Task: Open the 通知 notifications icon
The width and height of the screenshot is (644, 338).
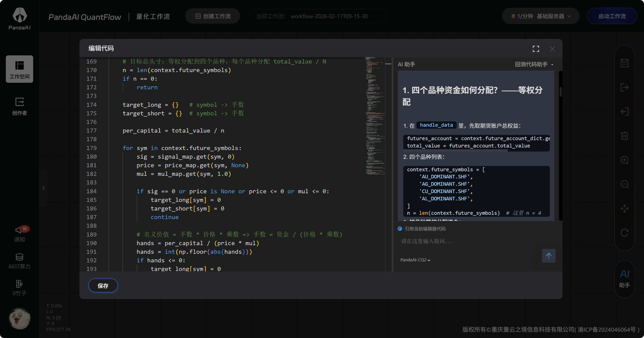Action: pos(19,233)
